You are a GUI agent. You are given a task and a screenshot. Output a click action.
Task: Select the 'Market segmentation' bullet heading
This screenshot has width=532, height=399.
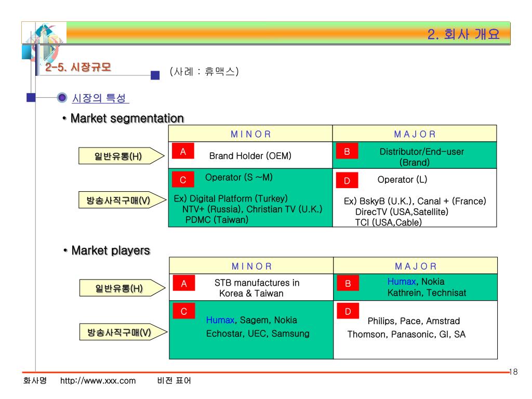point(127,118)
